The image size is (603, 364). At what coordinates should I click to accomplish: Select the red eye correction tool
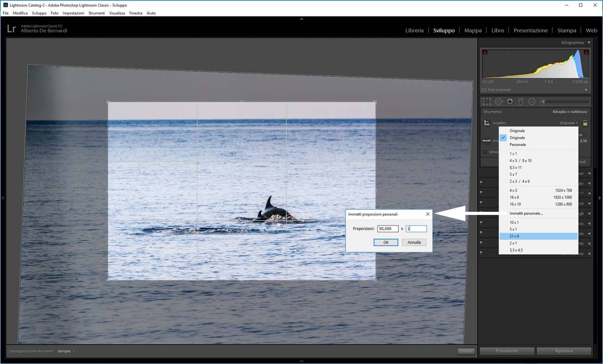pyautogui.click(x=510, y=101)
